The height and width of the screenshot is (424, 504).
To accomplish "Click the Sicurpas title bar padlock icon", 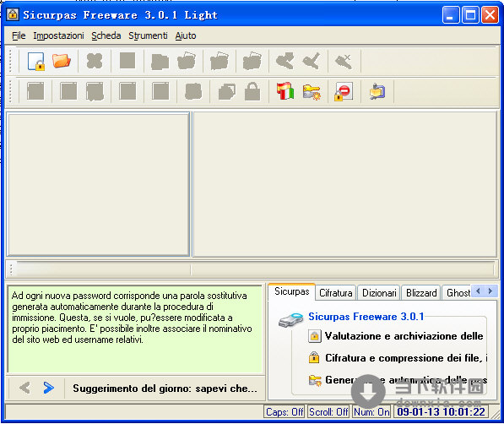I will click(13, 14).
